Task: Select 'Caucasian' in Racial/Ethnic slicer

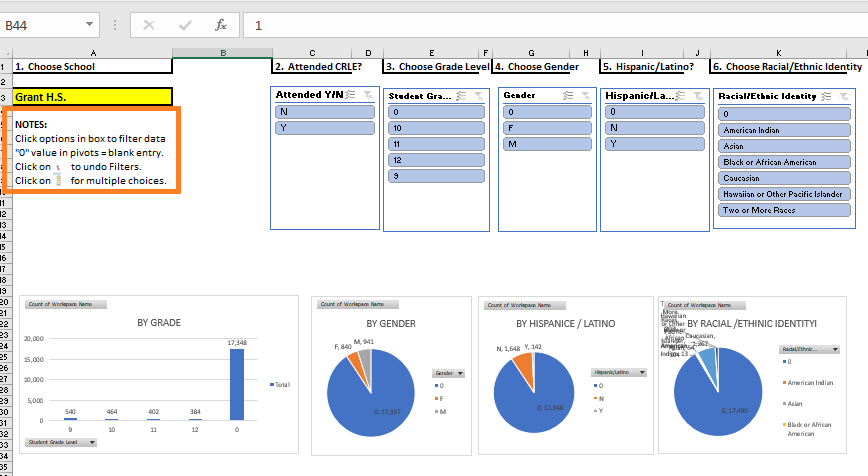Action: click(x=783, y=178)
